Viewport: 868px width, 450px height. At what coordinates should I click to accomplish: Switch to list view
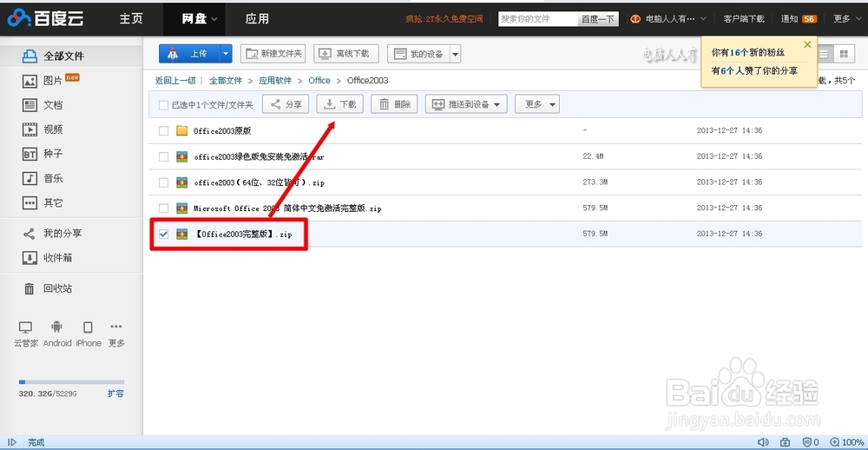[825, 54]
